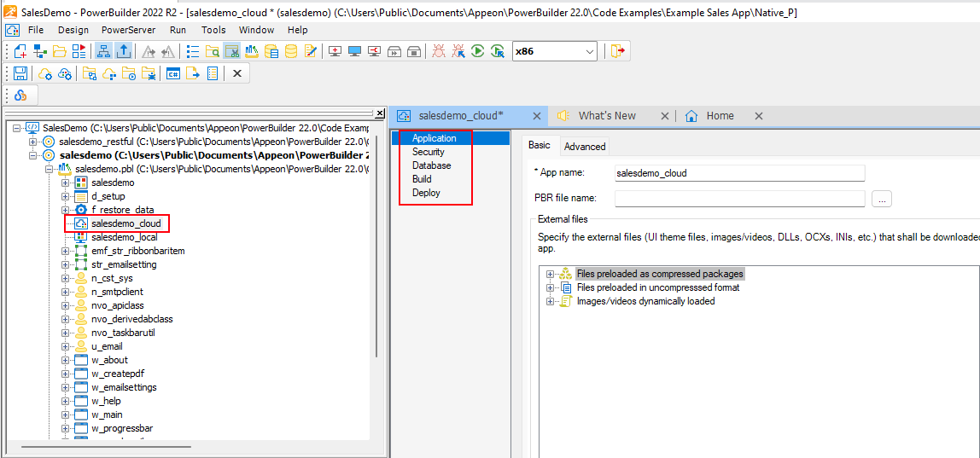Open the File menu
980x458 pixels.
(36, 30)
